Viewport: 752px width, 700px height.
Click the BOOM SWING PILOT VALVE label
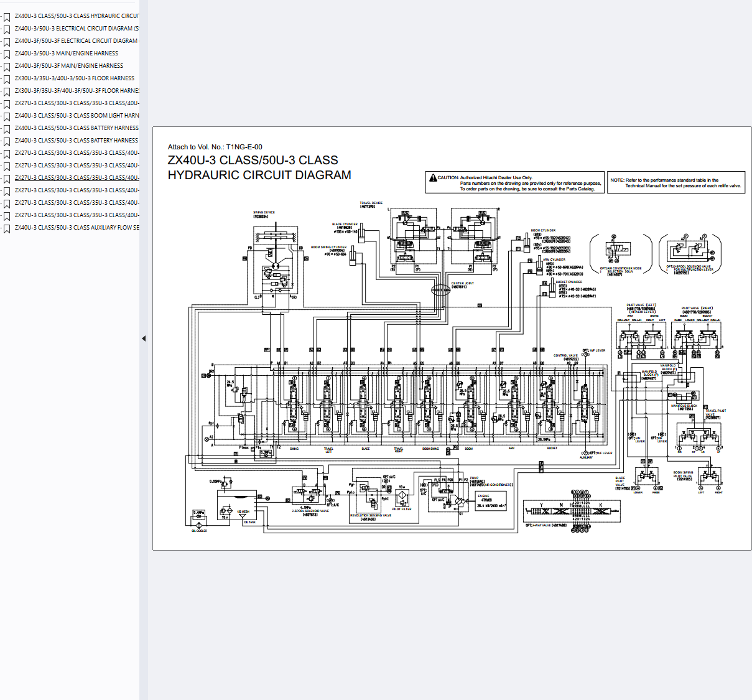click(x=683, y=475)
